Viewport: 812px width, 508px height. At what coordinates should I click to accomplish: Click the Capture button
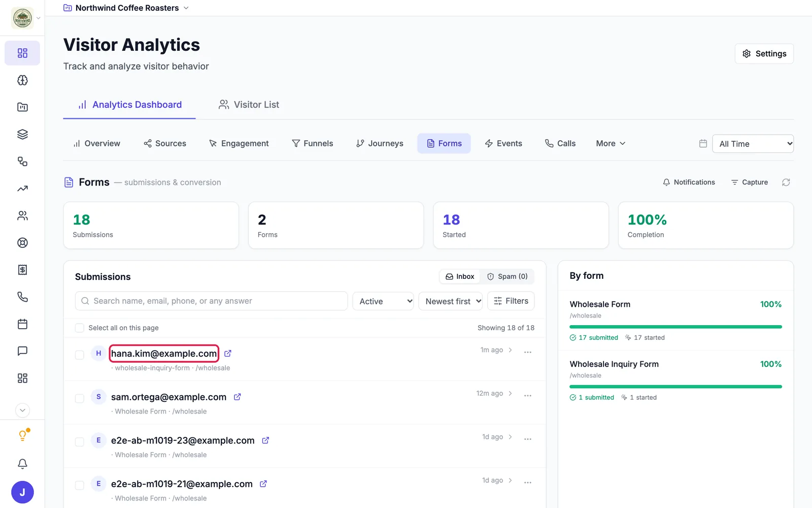(x=750, y=182)
